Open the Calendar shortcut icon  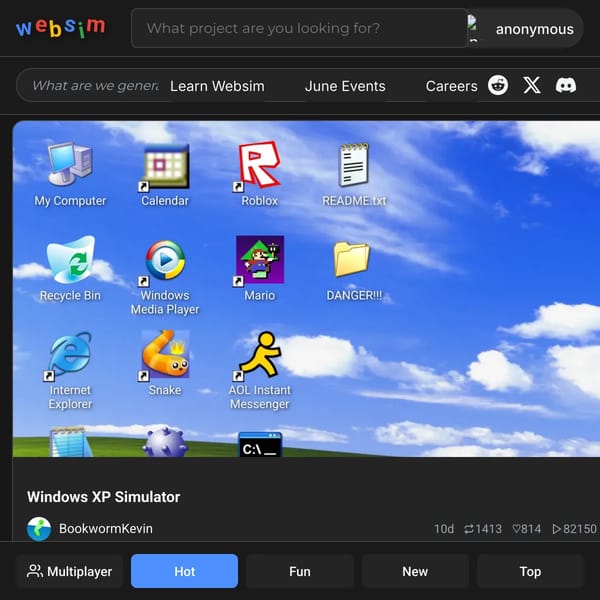tap(165, 166)
